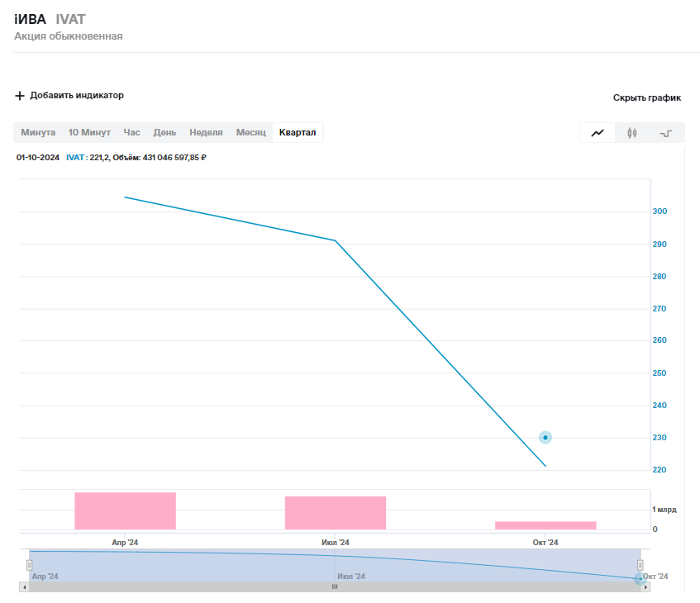Image resolution: width=700 pixels, height=603 pixels.
Task: Click the Квартал timeframe tab
Action: 298,132
